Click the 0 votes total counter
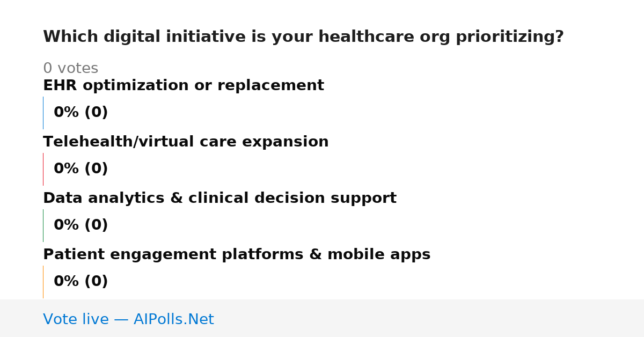Viewport: 644px width, 337px height. (70, 69)
